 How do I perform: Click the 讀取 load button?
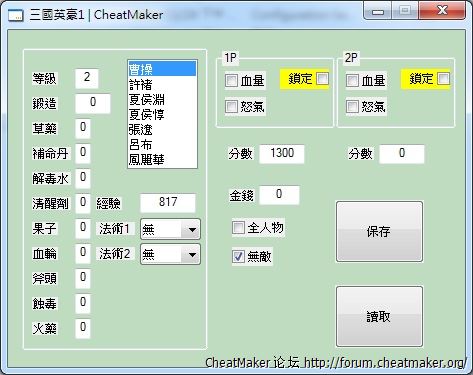click(x=379, y=316)
